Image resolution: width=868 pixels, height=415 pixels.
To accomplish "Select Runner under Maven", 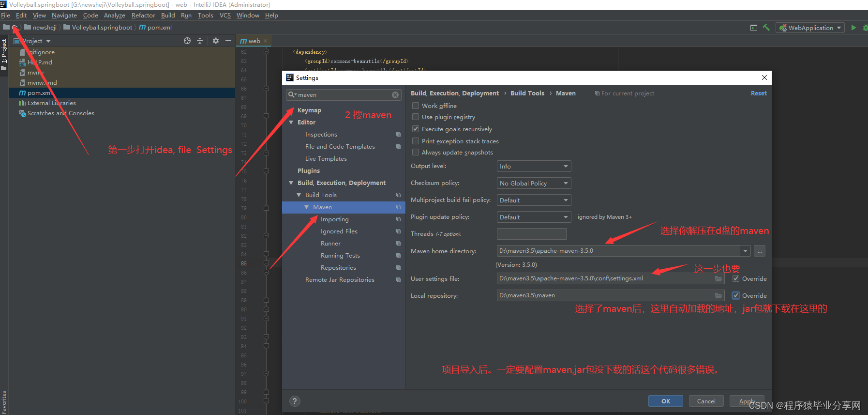I will [331, 244].
